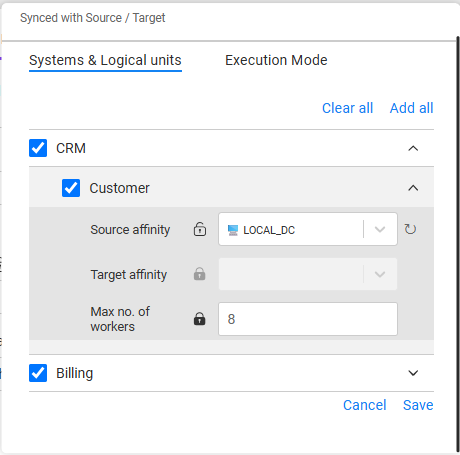The width and height of the screenshot is (460, 455).
Task: Collapse the Customer section chevron
Action: (x=413, y=188)
